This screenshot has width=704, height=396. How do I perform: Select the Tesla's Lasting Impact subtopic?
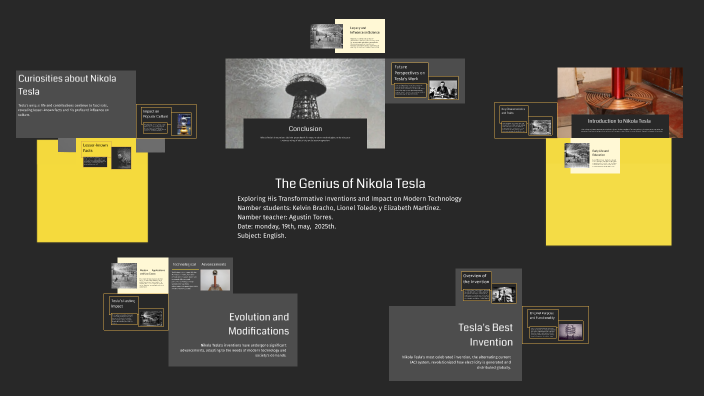pos(136,312)
